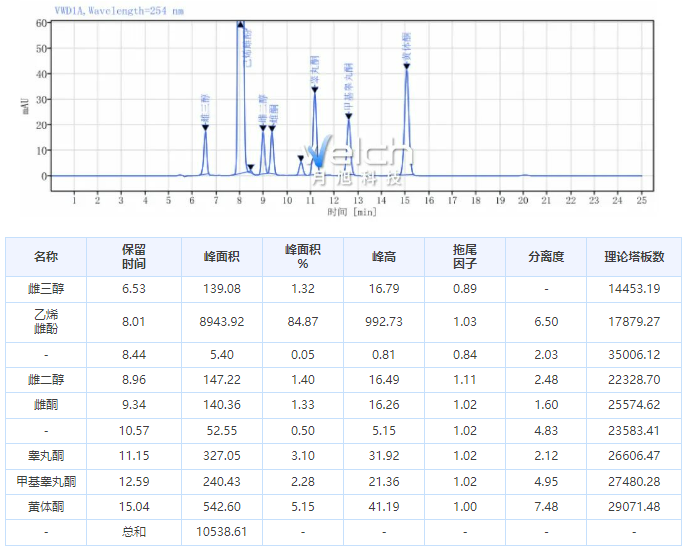The height and width of the screenshot is (553, 688).
Task: Click the 拖尾因子 column header
Action: pyautogui.click(x=464, y=257)
